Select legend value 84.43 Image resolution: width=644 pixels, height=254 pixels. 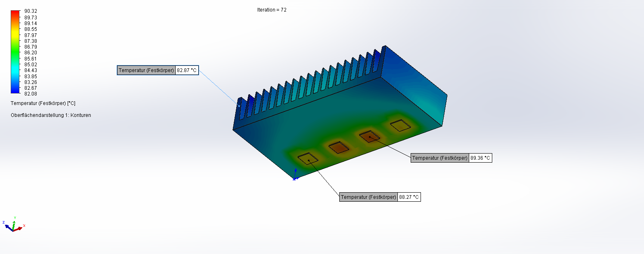click(31, 70)
